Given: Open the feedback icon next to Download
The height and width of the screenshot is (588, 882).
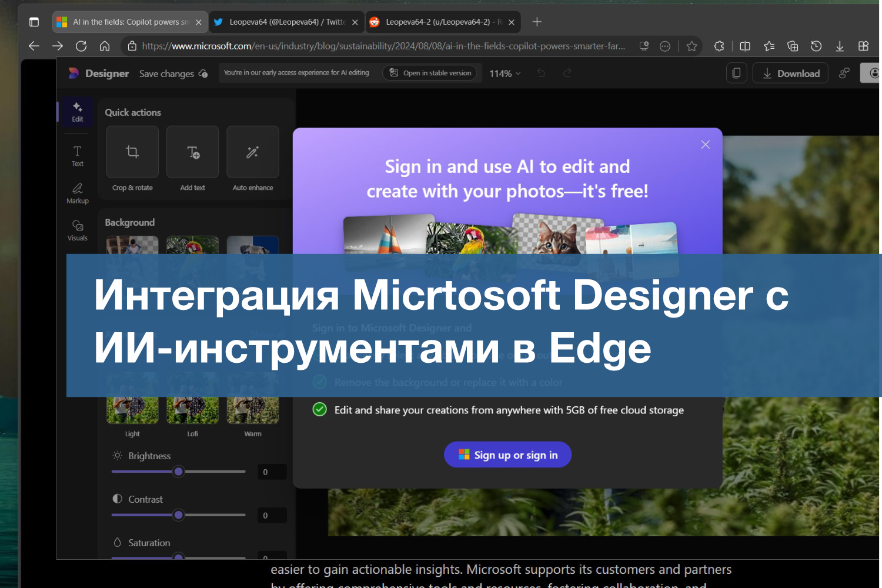Looking at the screenshot, I should 844,73.
